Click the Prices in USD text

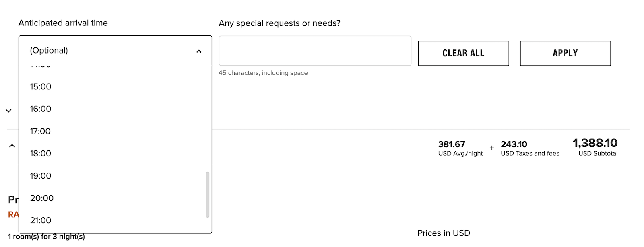pyautogui.click(x=444, y=233)
